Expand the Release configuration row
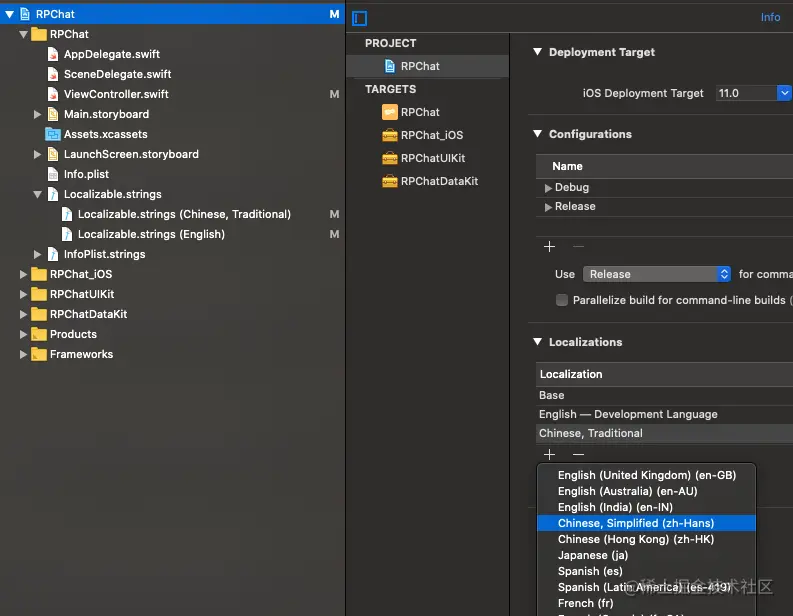The width and height of the screenshot is (793, 616). (548, 207)
